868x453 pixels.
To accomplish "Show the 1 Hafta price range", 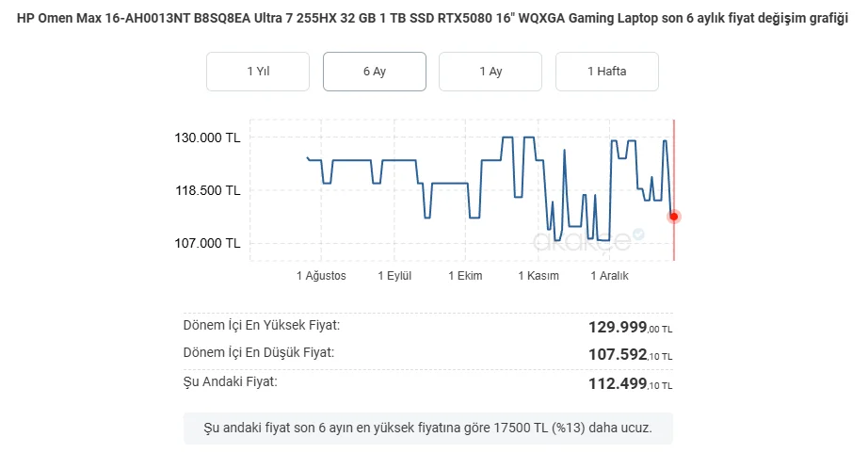I will tap(606, 72).
